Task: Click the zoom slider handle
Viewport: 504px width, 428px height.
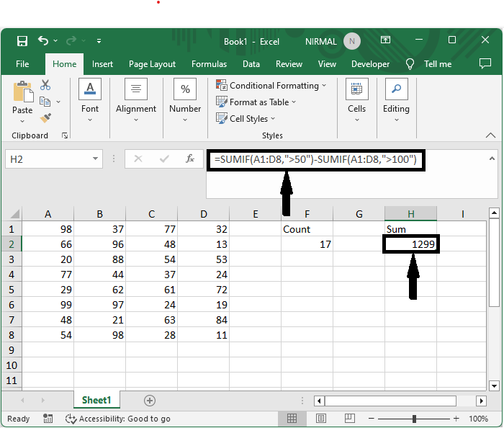Action: 414,419
